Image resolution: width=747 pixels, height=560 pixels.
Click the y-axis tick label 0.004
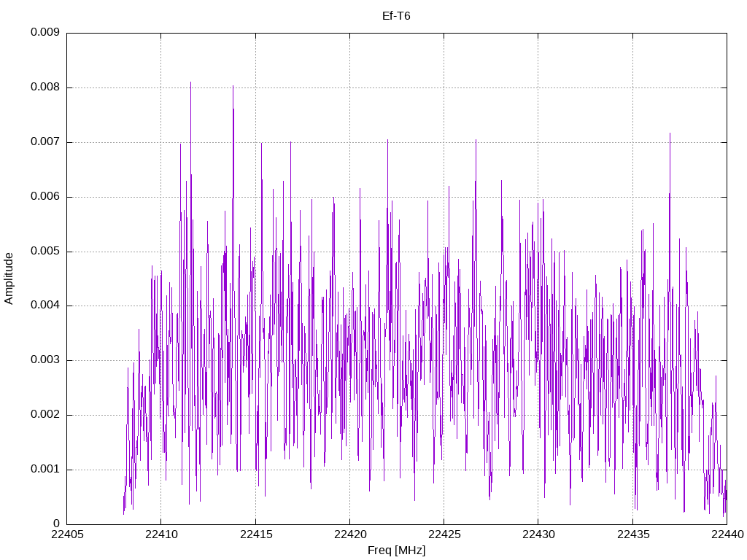click(45, 306)
